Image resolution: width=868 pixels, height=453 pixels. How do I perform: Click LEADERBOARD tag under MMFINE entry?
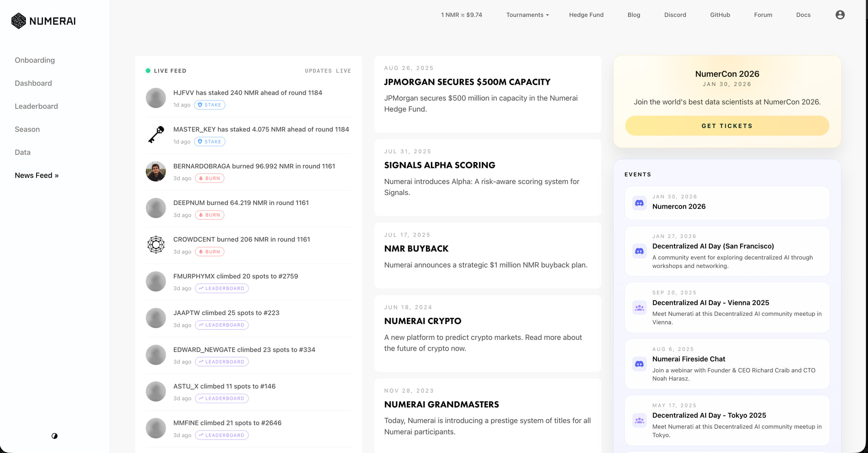pos(222,435)
